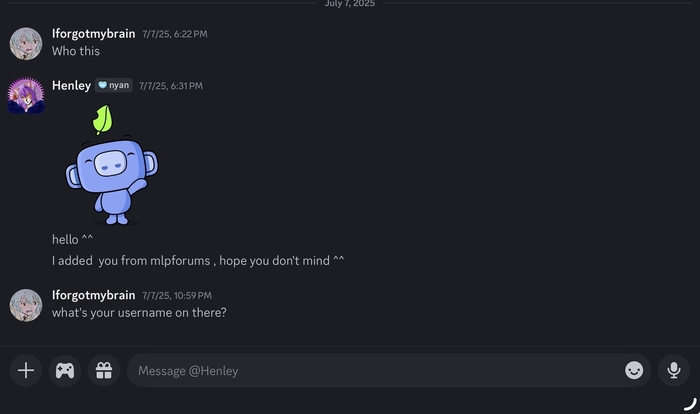Open the profile from Henley's username
The image size is (700, 414).
71,85
